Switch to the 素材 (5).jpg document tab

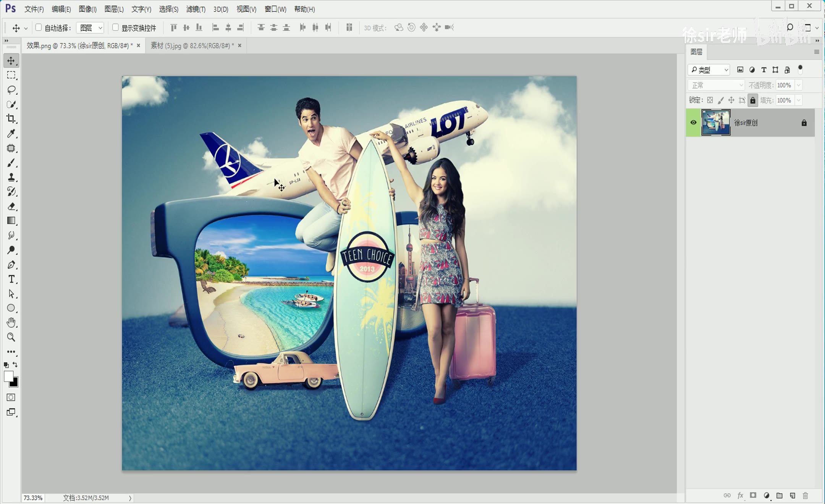click(x=192, y=45)
